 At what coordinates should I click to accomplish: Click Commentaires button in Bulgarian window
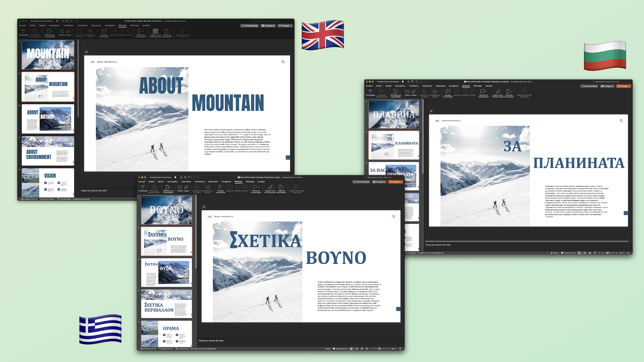[589, 86]
